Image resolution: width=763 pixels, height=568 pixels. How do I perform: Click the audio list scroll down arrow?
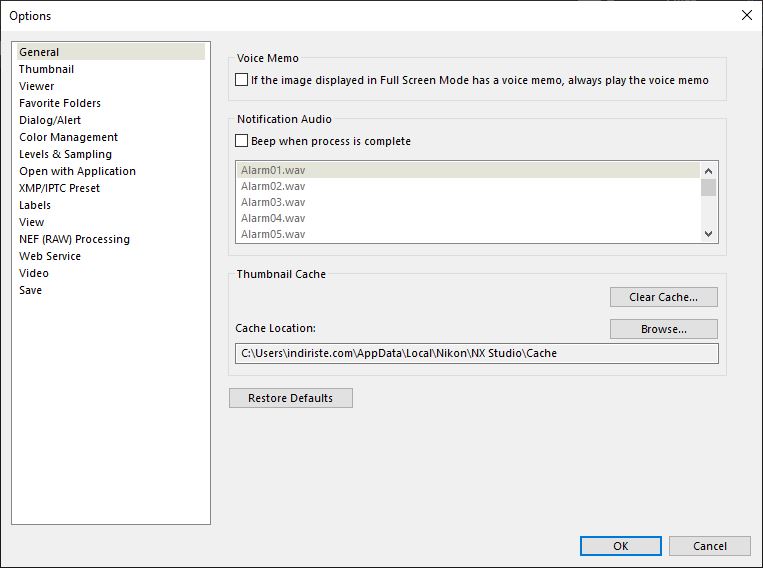coord(708,234)
